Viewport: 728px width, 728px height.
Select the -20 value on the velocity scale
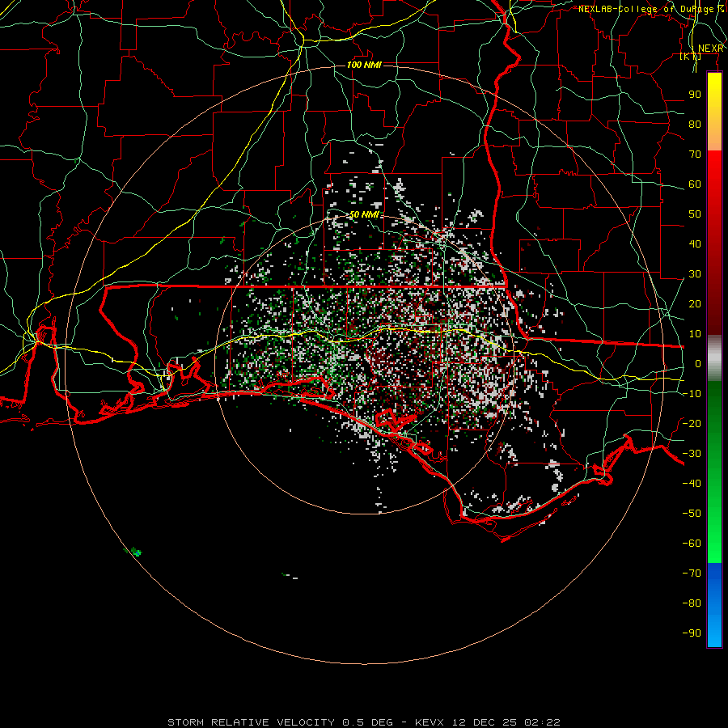(692, 423)
